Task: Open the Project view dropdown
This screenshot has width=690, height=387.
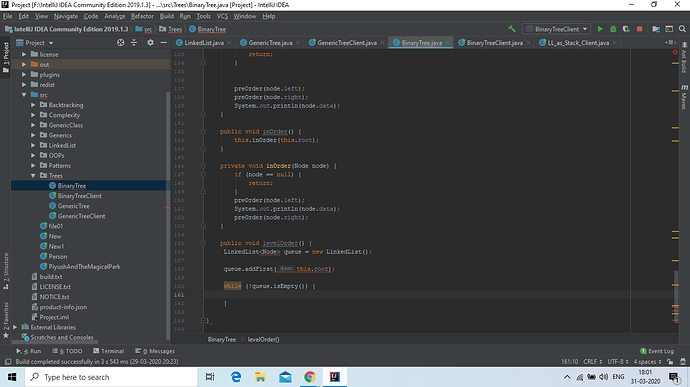Action: coord(35,43)
